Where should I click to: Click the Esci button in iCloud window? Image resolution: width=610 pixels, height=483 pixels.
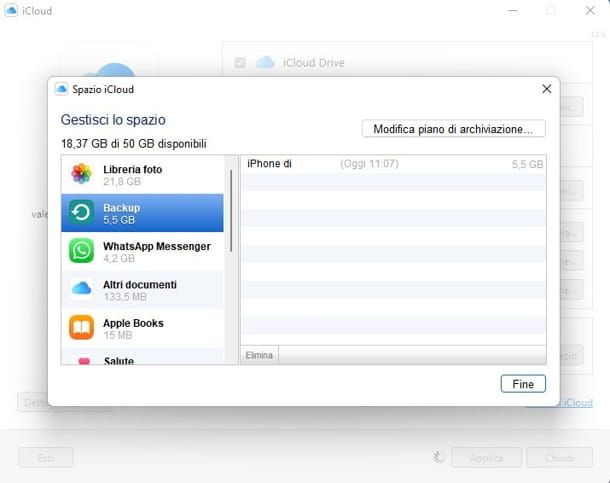(46, 458)
